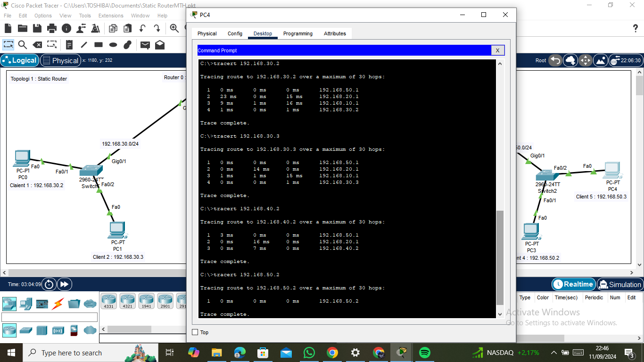Activate the Delete tool
The image size is (644, 362).
pyautogui.click(x=37, y=45)
